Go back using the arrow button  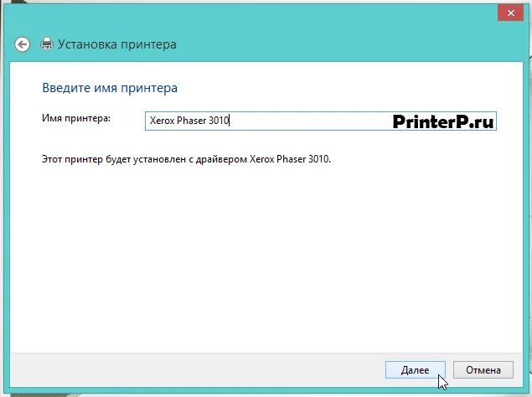pyautogui.click(x=22, y=44)
